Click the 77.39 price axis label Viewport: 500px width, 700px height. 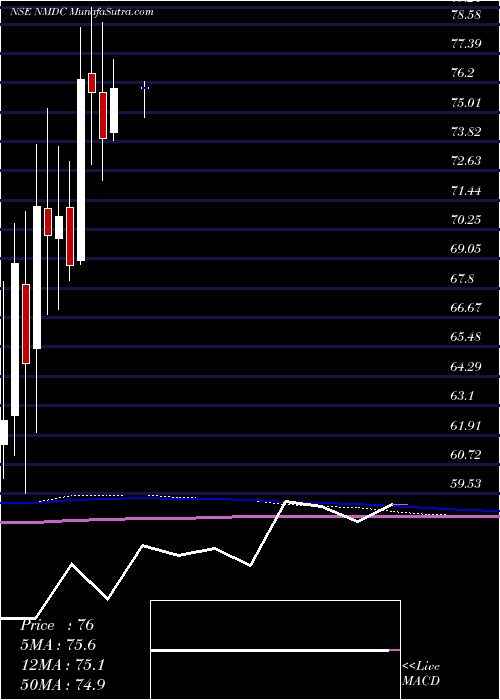tap(465, 44)
